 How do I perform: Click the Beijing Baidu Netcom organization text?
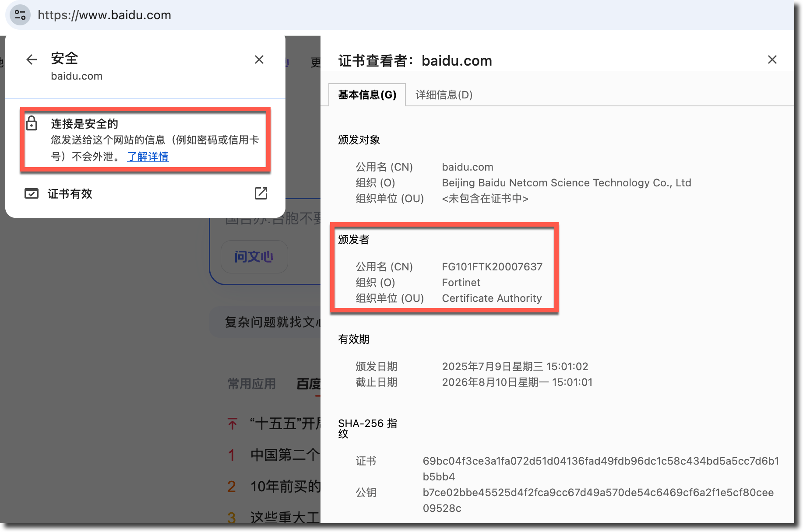click(x=566, y=183)
